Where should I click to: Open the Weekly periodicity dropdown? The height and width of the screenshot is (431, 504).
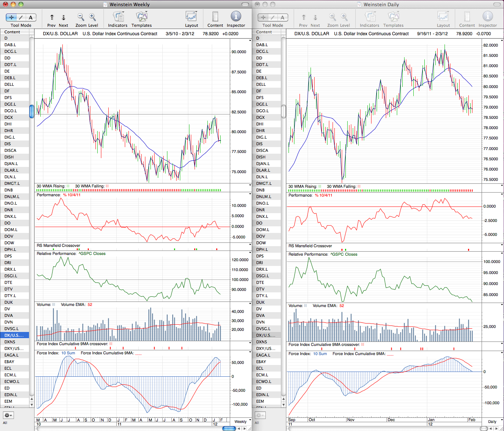tap(242, 421)
